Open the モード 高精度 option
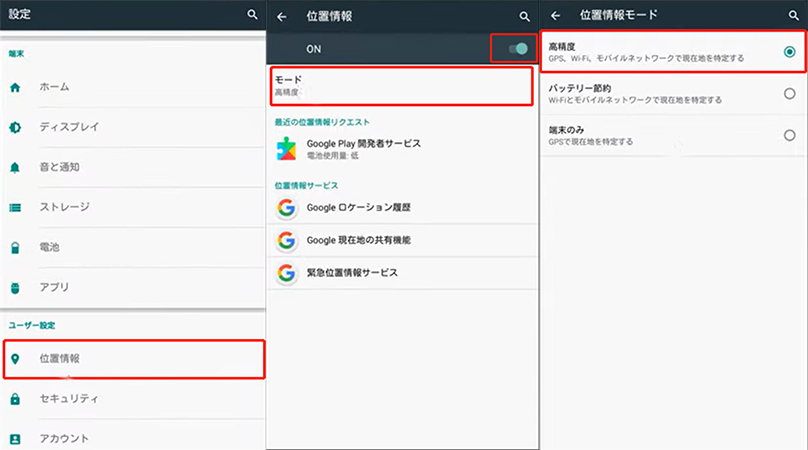808x450 pixels. [x=402, y=86]
